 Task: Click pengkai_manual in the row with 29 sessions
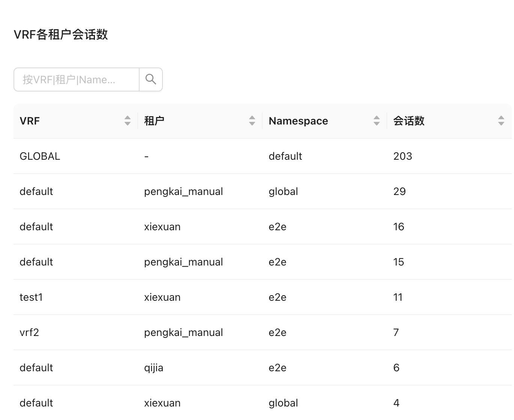click(x=183, y=192)
